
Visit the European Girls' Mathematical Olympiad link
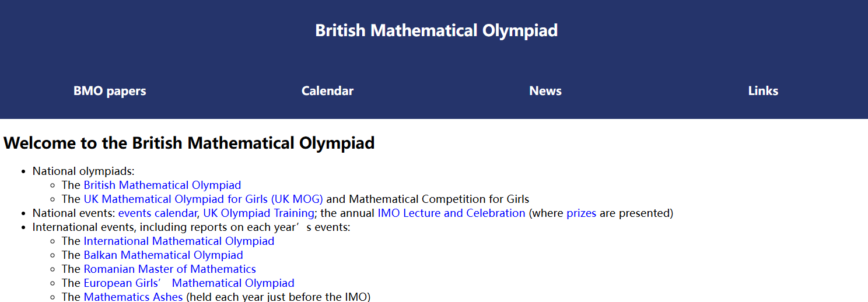click(x=189, y=283)
